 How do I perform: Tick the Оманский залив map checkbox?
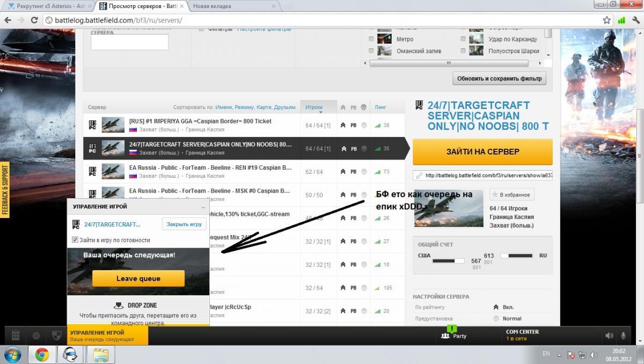point(371,51)
